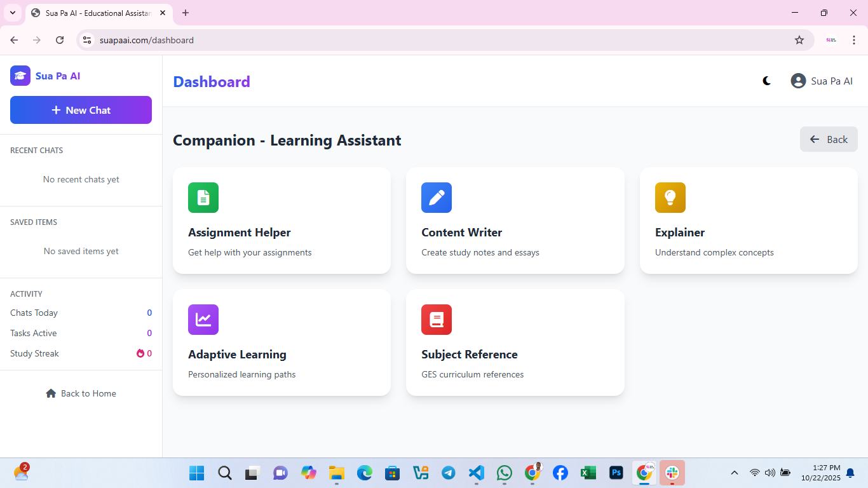Expand the browser tab search dropdown
The image size is (868, 488).
coord(12,13)
